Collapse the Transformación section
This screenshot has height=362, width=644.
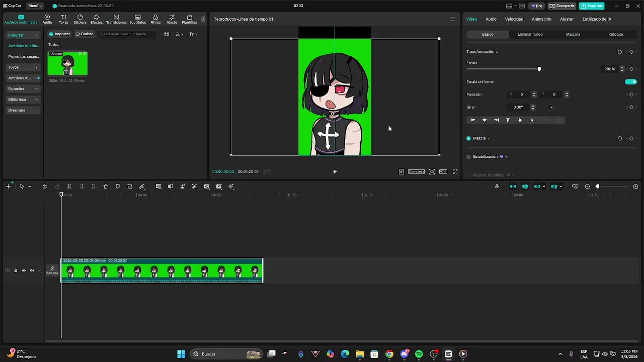pos(497,52)
